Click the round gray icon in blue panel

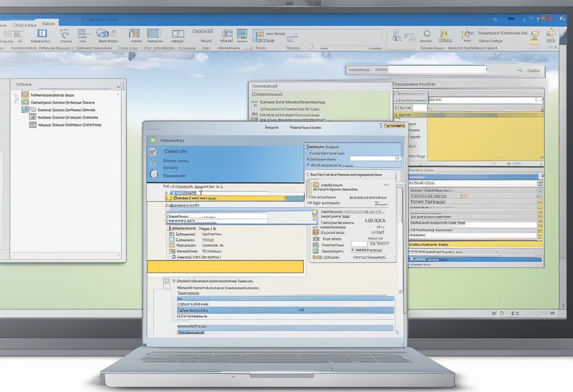pos(153,174)
